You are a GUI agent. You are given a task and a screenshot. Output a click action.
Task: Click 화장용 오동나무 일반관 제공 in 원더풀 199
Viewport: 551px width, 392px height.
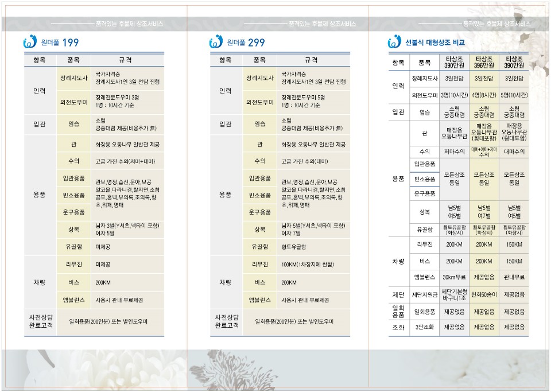pyautogui.click(x=127, y=145)
